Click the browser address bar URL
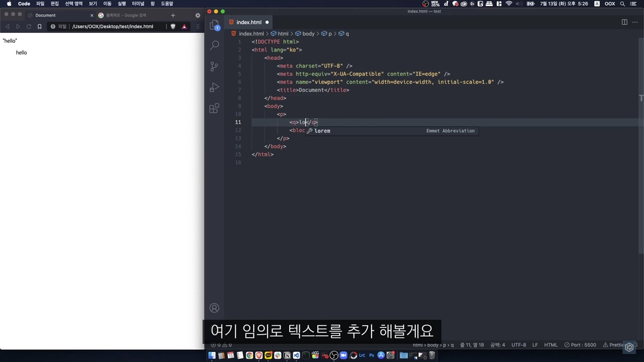This screenshot has height=362, width=644. [x=113, y=26]
